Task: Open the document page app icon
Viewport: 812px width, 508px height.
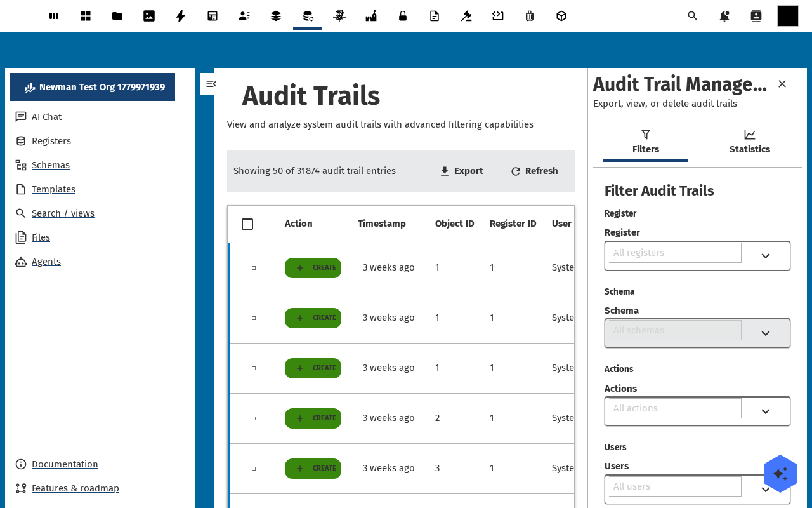Action: point(435,16)
